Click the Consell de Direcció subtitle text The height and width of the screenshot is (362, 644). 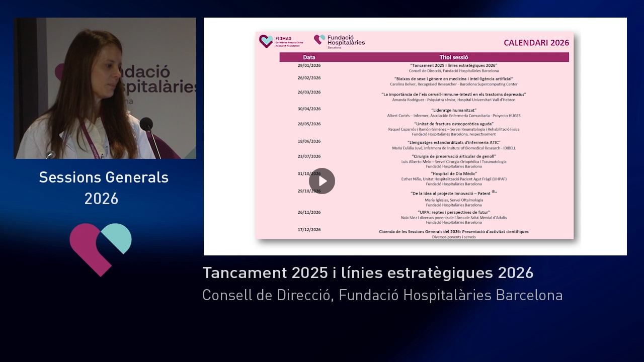coord(382,295)
